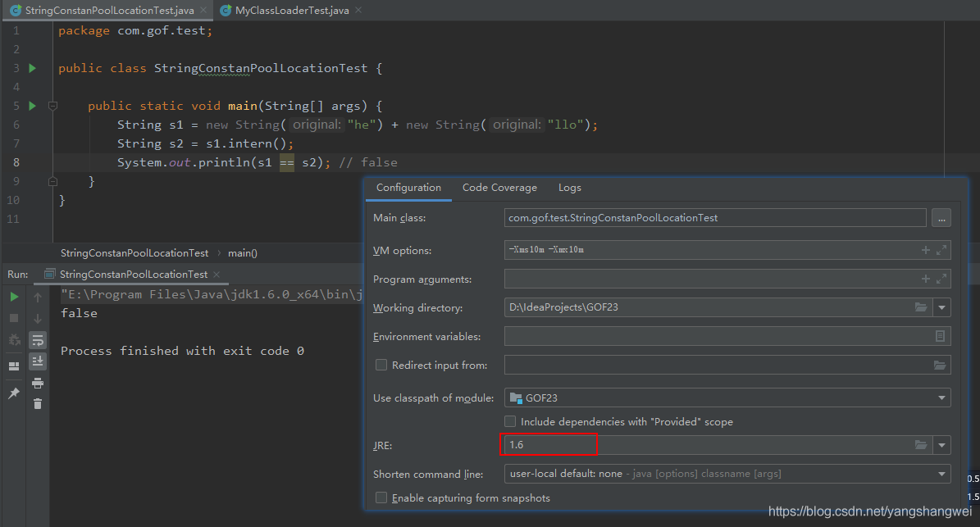Switch to the Code Coverage tab
The width and height of the screenshot is (980, 527).
pos(499,188)
